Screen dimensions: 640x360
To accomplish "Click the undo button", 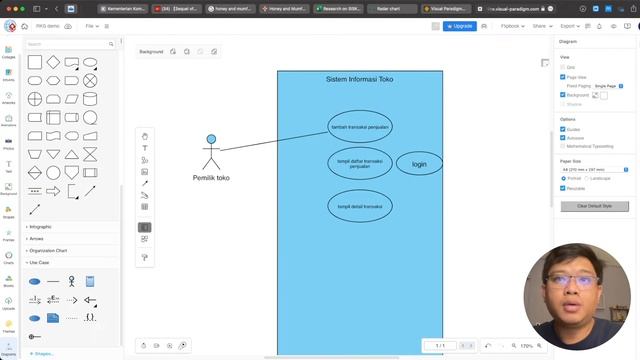I will click(488, 346).
